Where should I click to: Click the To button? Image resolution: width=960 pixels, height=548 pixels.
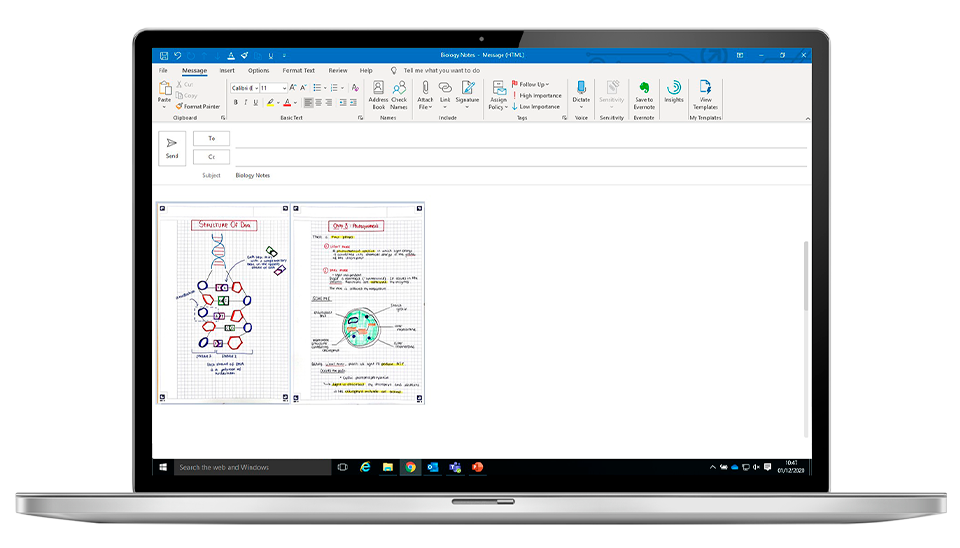(x=211, y=139)
